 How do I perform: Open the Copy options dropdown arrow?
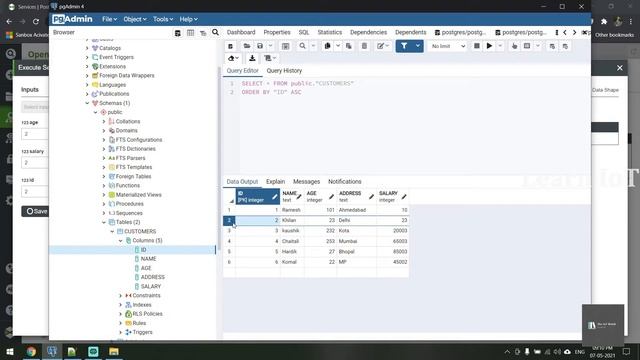338,46
